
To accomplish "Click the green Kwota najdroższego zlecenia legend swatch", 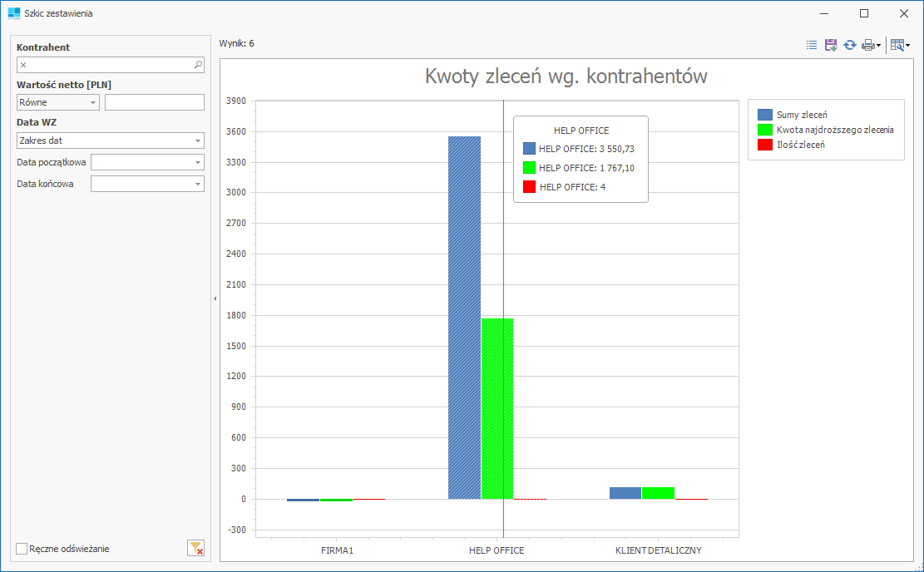I will (765, 130).
